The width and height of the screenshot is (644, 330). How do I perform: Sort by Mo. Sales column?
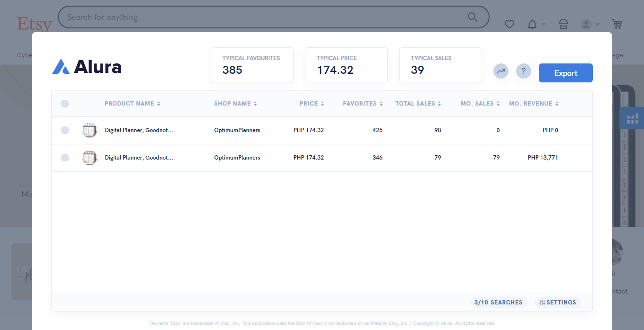coord(480,104)
